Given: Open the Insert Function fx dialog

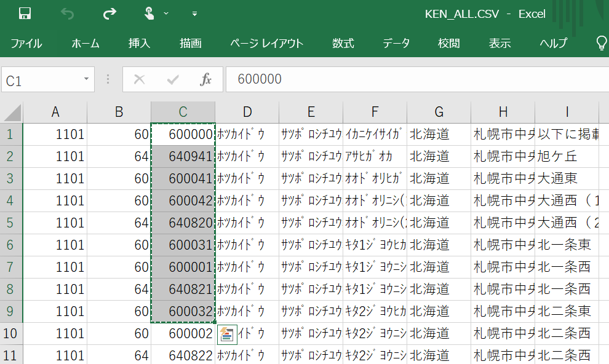Looking at the screenshot, I should click(206, 79).
